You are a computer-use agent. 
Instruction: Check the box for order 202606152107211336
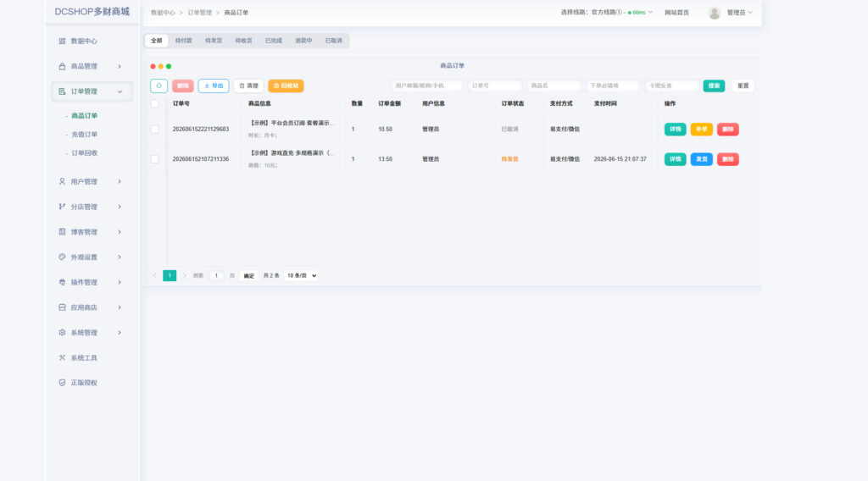point(155,159)
